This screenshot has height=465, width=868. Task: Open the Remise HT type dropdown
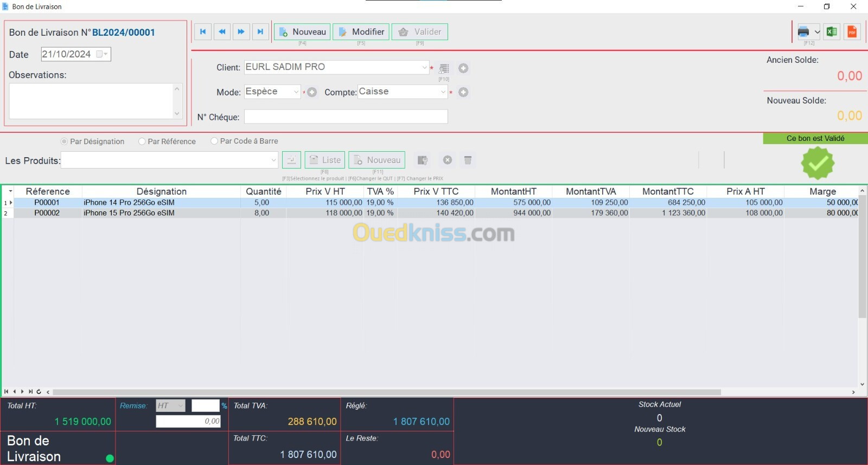[x=181, y=405]
